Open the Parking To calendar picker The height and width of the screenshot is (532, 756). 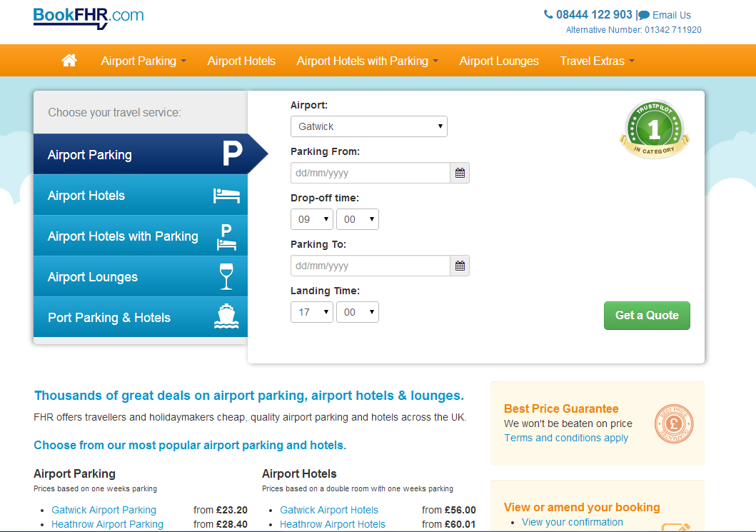click(460, 266)
